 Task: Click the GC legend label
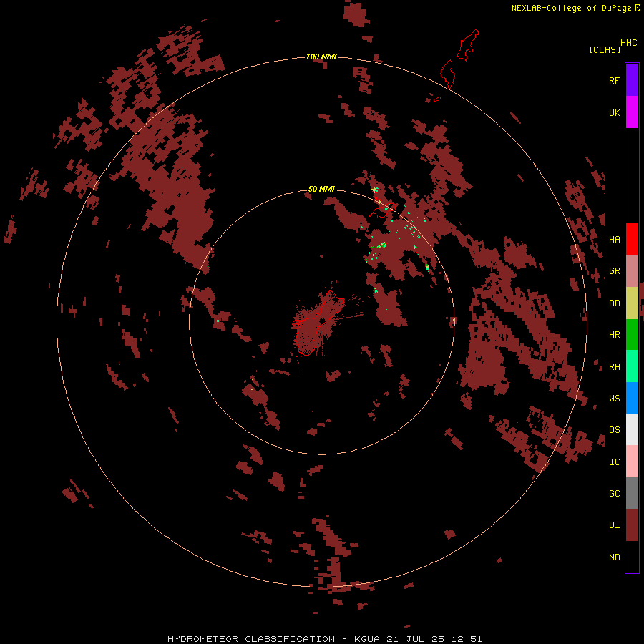614,494
